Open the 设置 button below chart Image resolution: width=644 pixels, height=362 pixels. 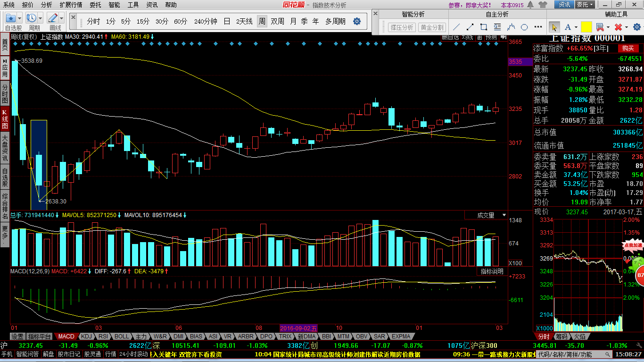coord(17,337)
